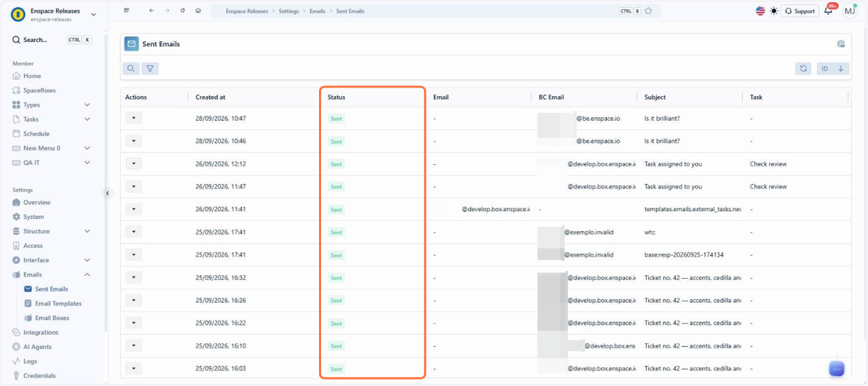Screen dimensions: 868x386
Task: Click subject 'Is it brilliant?' in 10:47 row
Action: (662, 119)
